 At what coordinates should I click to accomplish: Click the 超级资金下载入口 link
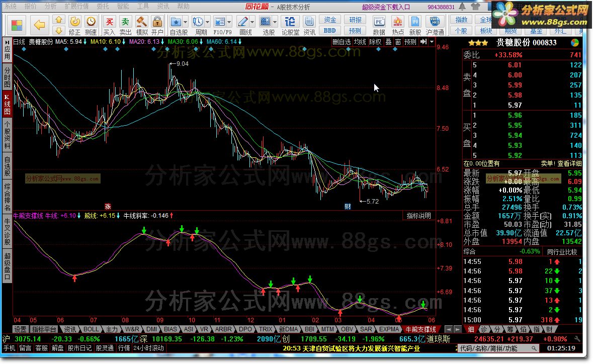[x=386, y=7]
